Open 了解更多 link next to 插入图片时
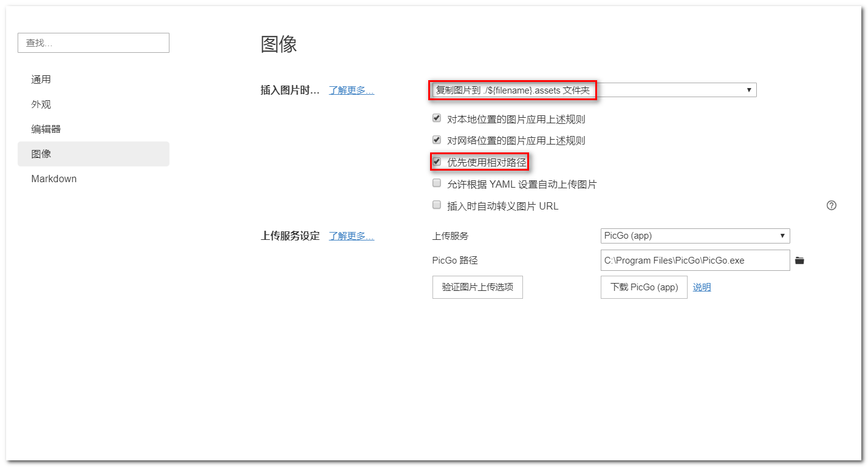The width and height of the screenshot is (868, 467). point(351,90)
